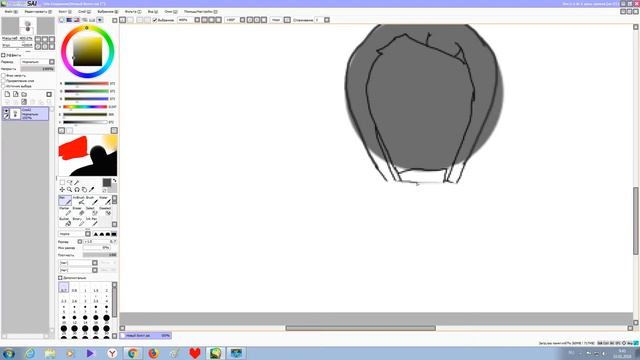Activate the move layer tool
The image size is (640, 360).
(x=62, y=189)
